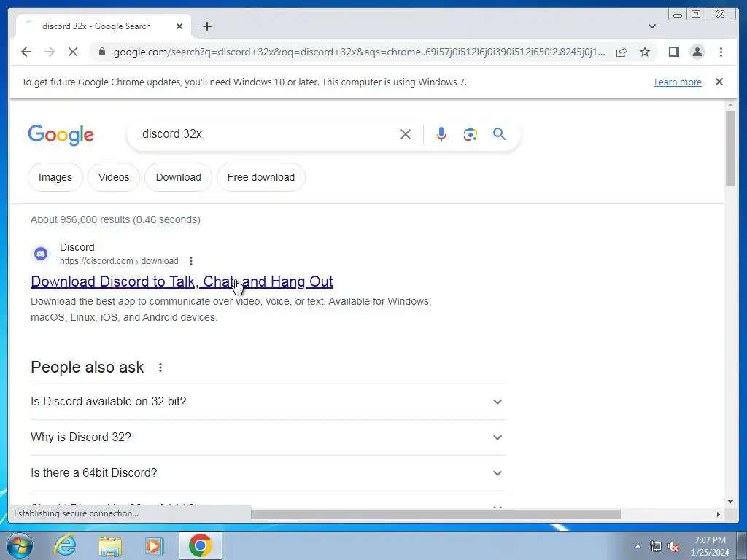Open muted volume tray icon

tap(673, 546)
